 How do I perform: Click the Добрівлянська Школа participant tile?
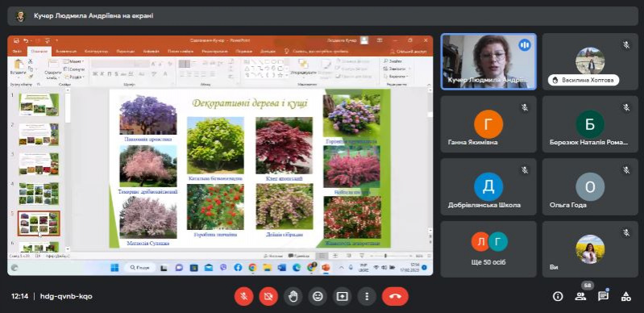coord(488,186)
